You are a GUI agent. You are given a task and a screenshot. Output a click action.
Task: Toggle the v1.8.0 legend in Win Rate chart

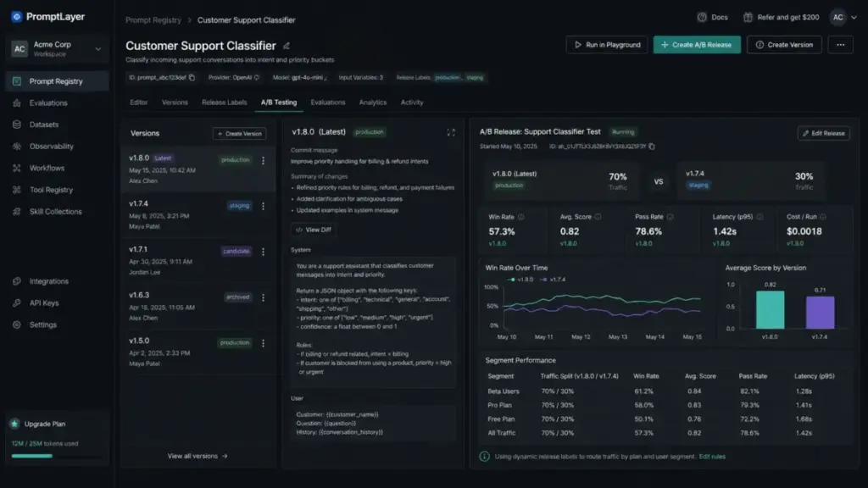[520, 280]
